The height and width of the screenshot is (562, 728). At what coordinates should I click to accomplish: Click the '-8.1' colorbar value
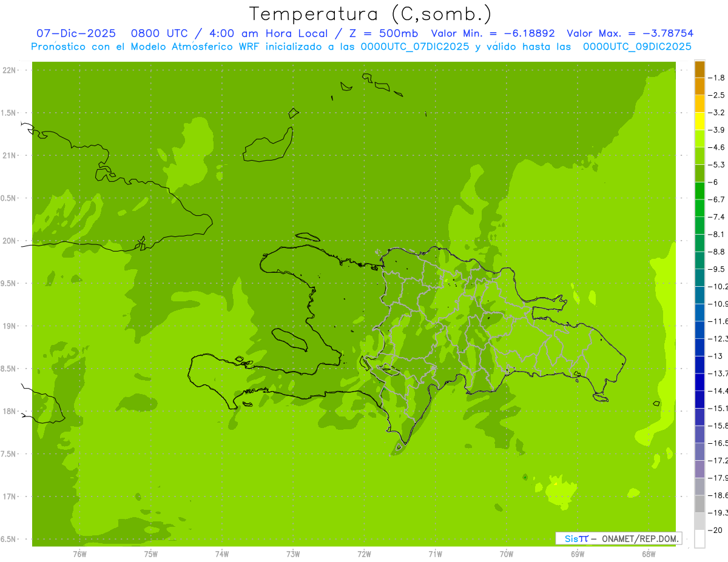(x=716, y=234)
